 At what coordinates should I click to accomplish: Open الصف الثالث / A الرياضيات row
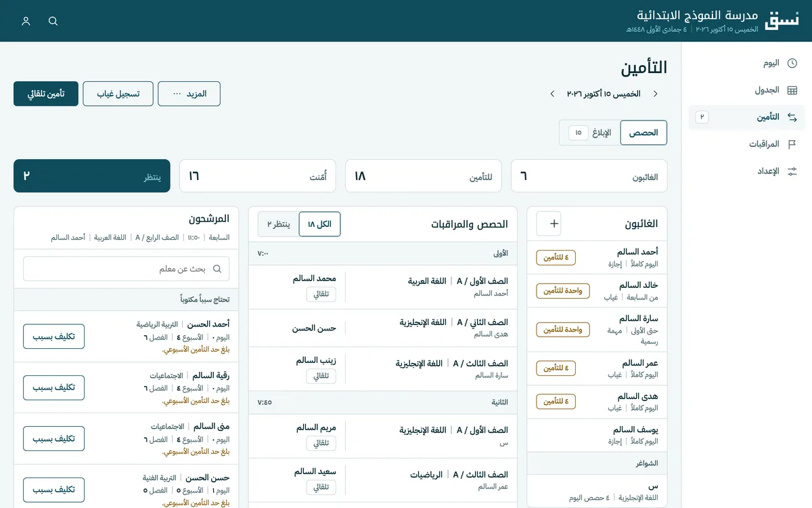383,480
